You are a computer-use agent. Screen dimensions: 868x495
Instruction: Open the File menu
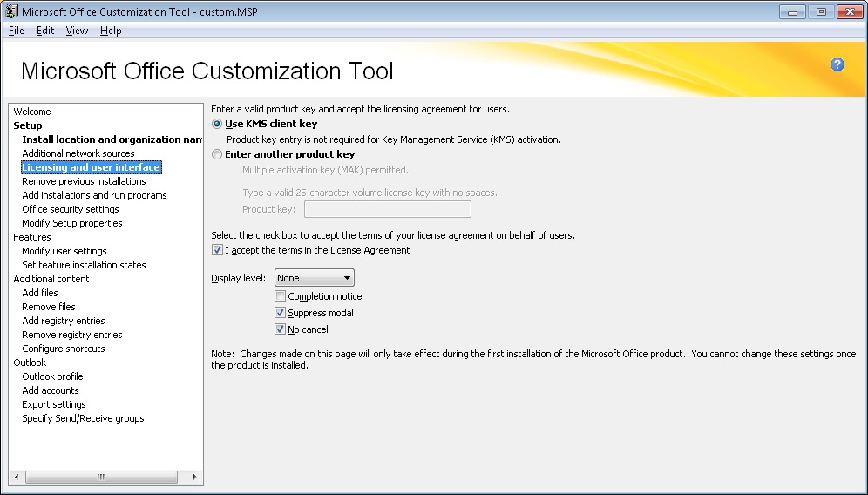pyautogui.click(x=16, y=31)
